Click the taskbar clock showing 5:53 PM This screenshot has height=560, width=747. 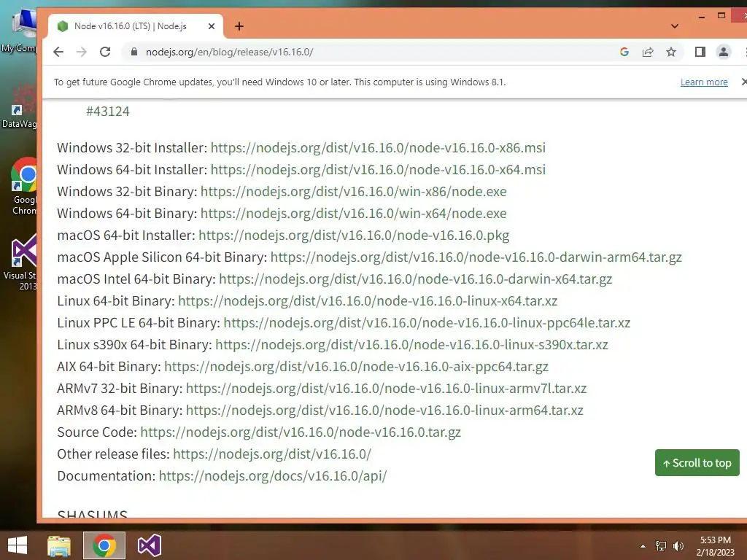(715, 546)
